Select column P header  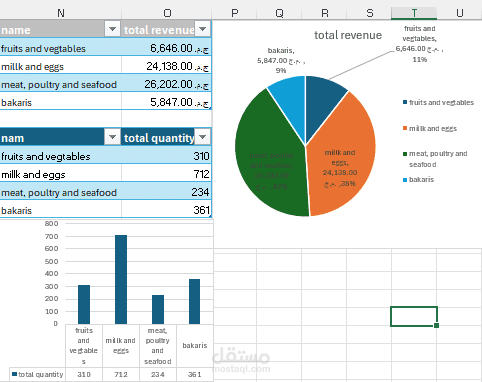235,13
